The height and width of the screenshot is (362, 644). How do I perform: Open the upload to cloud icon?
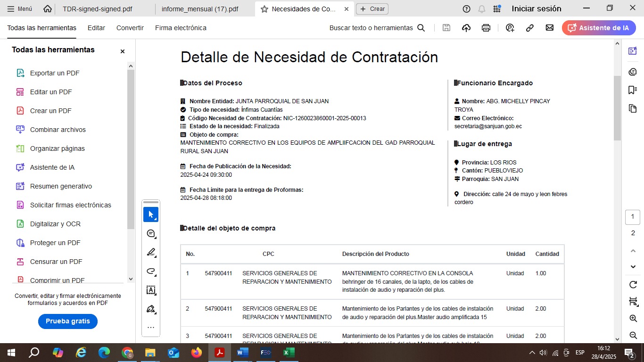pyautogui.click(x=466, y=28)
